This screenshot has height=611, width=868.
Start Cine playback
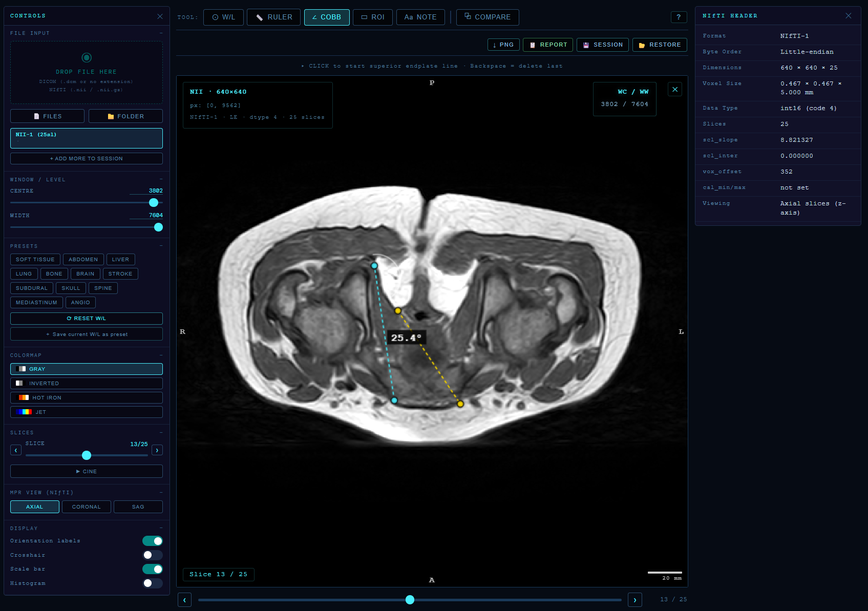(x=87, y=471)
